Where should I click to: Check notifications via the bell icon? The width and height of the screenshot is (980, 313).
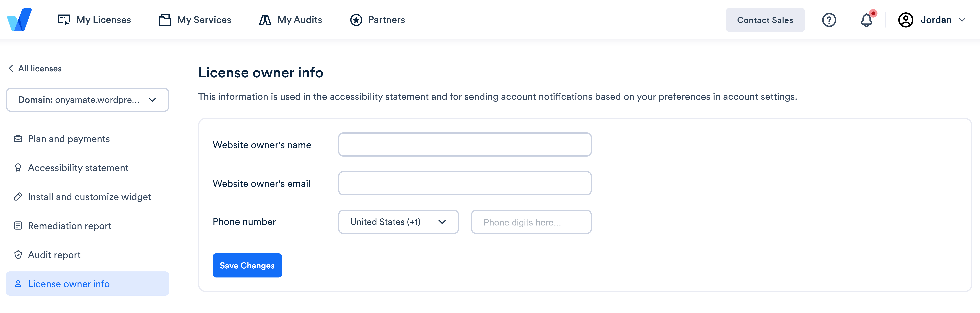coord(867,20)
